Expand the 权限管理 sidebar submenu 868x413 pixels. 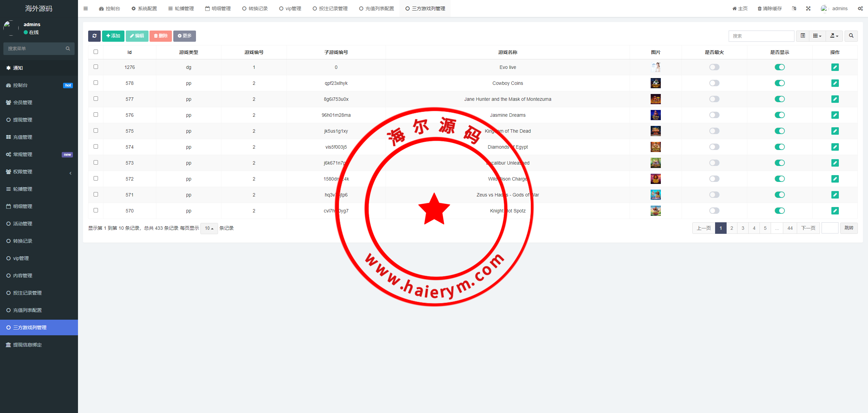(x=39, y=171)
